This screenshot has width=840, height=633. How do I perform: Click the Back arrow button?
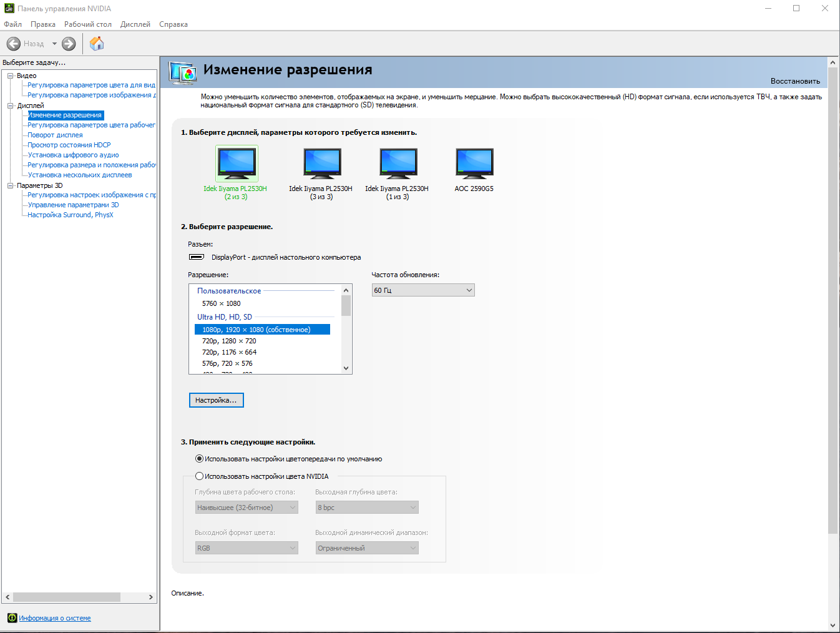coord(14,44)
